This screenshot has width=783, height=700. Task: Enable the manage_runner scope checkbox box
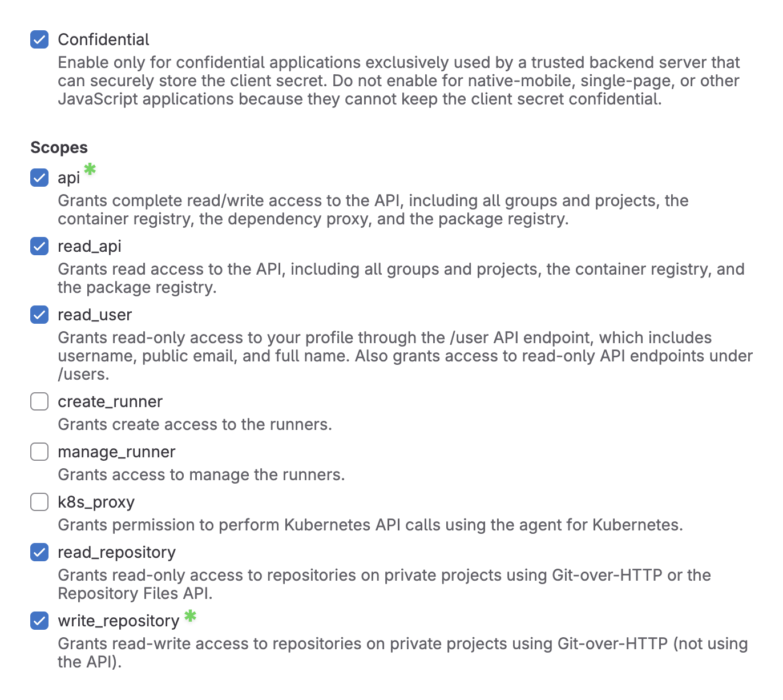[39, 452]
